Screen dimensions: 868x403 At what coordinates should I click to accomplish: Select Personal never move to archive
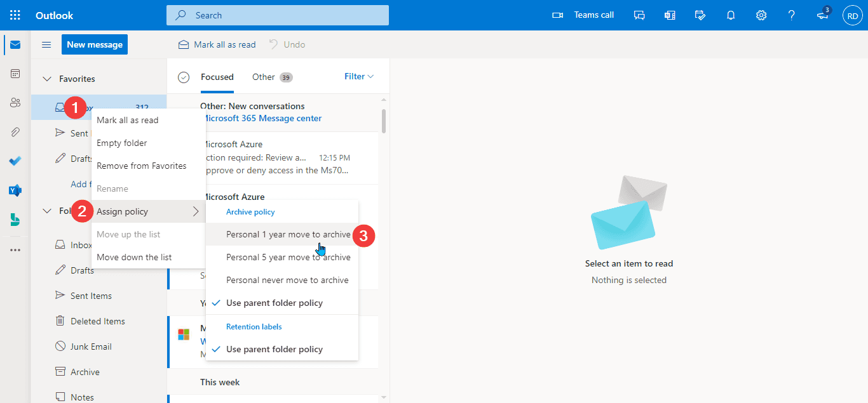(282, 280)
